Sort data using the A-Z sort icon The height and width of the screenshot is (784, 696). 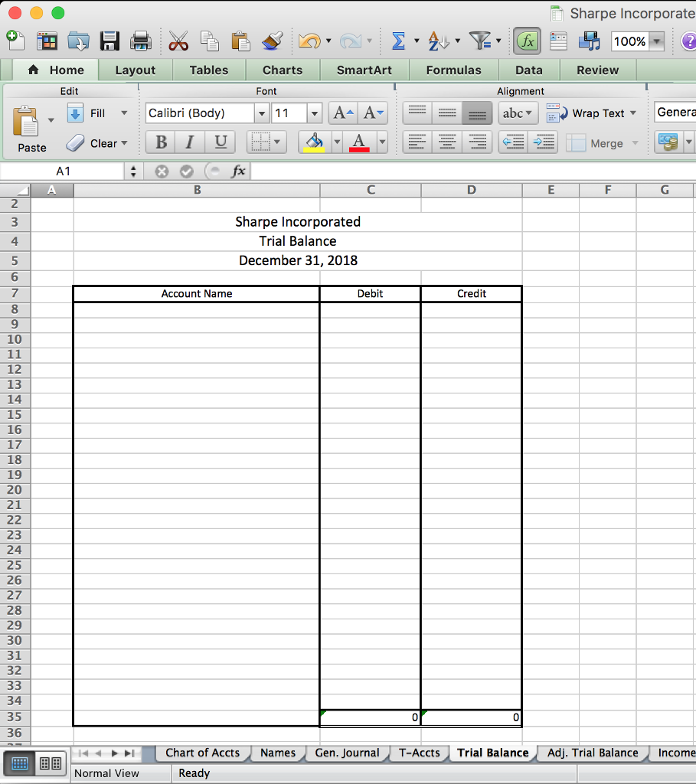(439, 41)
